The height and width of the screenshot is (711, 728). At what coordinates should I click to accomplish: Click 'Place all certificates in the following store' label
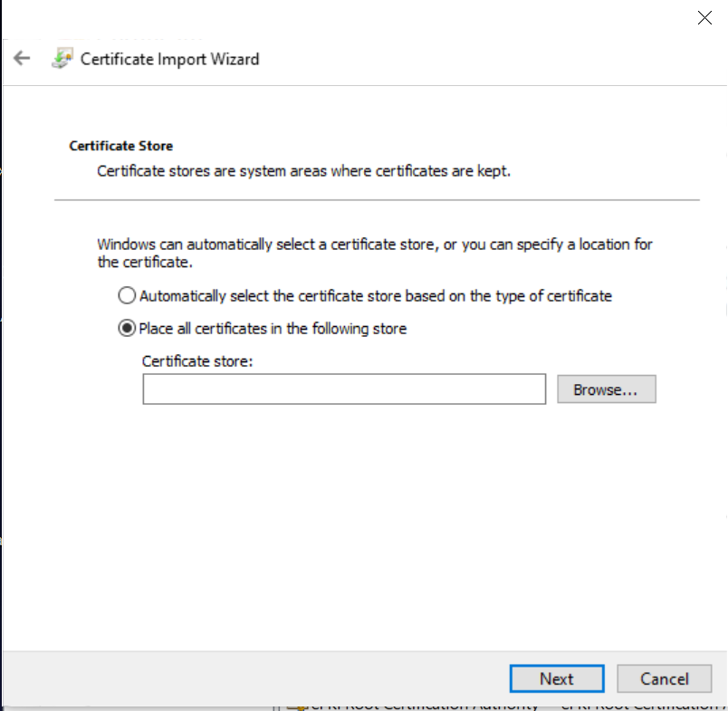pyautogui.click(x=273, y=328)
